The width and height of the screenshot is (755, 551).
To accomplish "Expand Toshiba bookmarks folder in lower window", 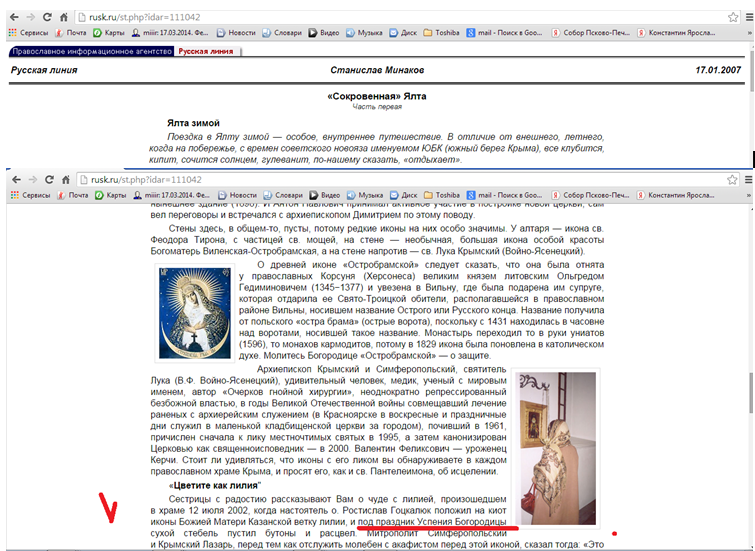I will coord(442,195).
